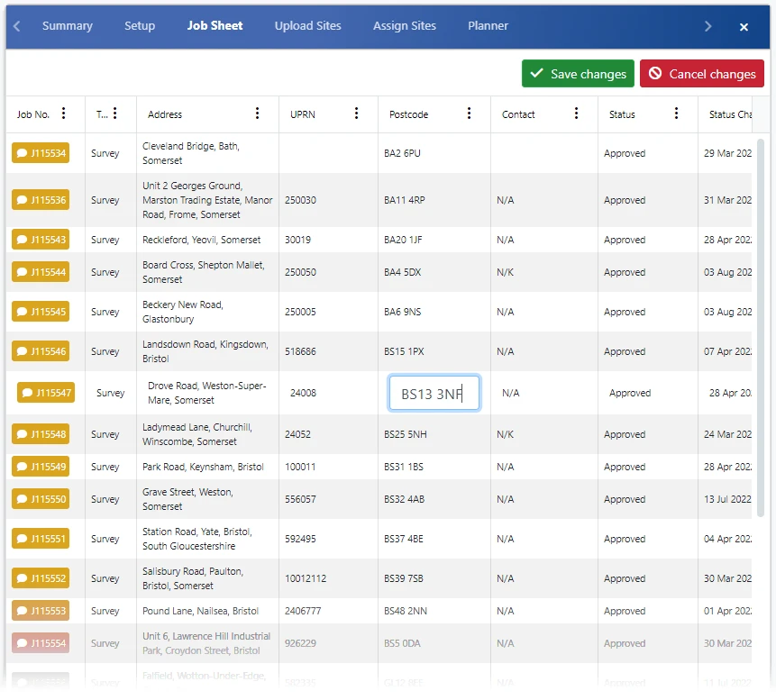Viewport: 776px width, 700px height.
Task: Open the Address column kebab menu
Action: [x=258, y=114]
